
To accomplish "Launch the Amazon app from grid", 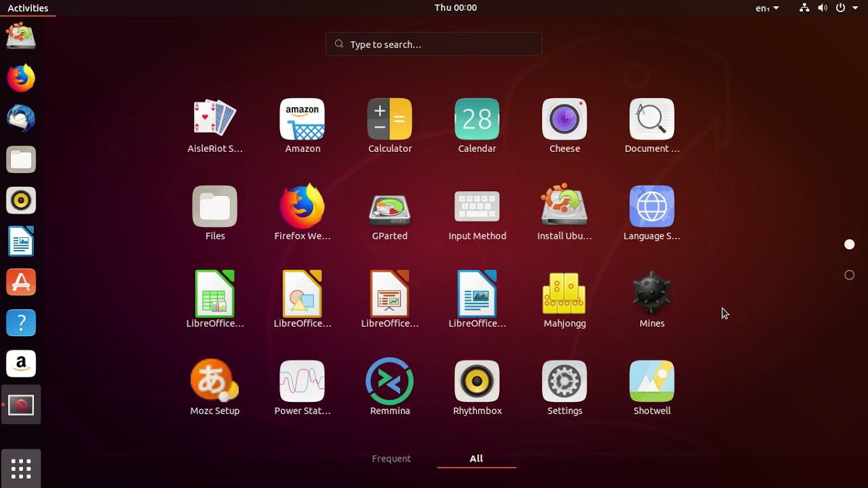I will [x=302, y=126].
